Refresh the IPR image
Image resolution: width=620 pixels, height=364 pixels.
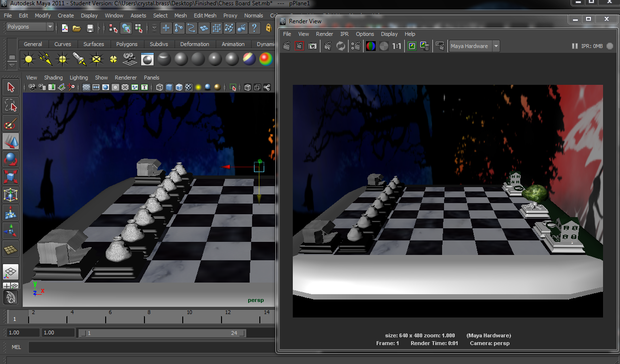coord(341,46)
